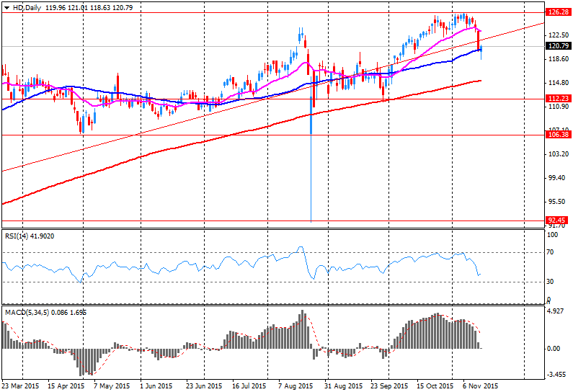Screen dimensions: 573x392
Task: Click the 106.38 support price label
Action: point(557,135)
